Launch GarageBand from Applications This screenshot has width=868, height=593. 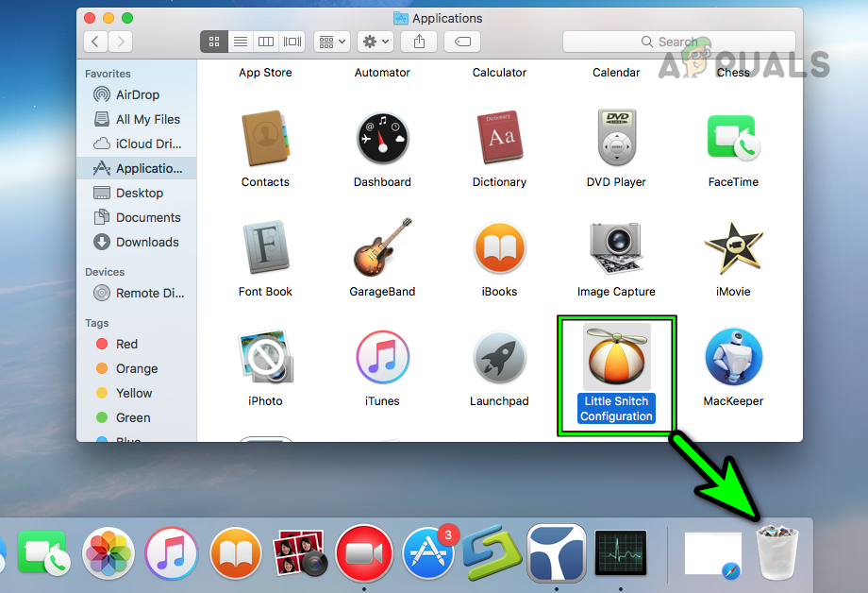click(x=382, y=248)
